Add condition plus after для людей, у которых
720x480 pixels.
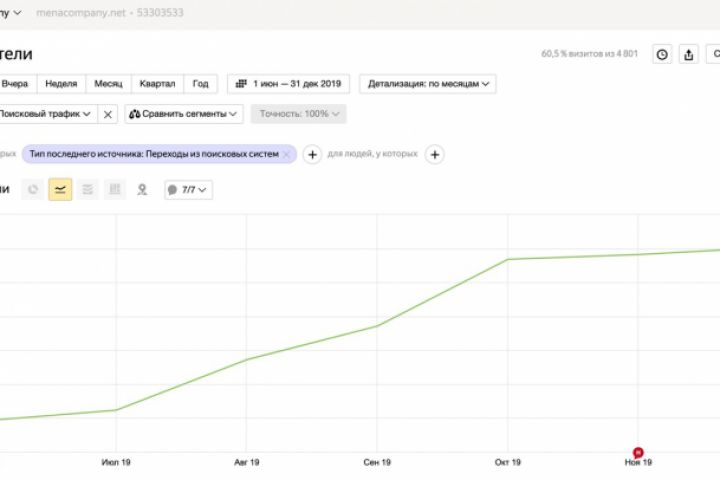pyautogui.click(x=434, y=155)
